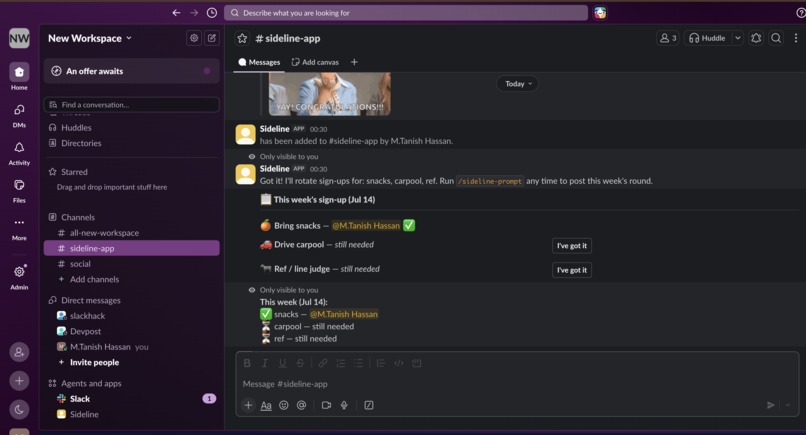Click the search bar at top
The width and height of the screenshot is (806, 435).
(406, 13)
